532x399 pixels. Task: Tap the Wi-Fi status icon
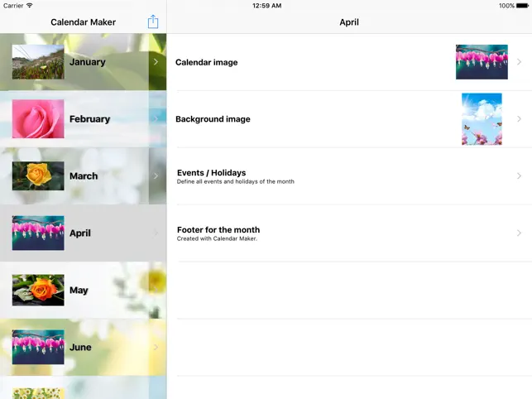click(x=30, y=6)
